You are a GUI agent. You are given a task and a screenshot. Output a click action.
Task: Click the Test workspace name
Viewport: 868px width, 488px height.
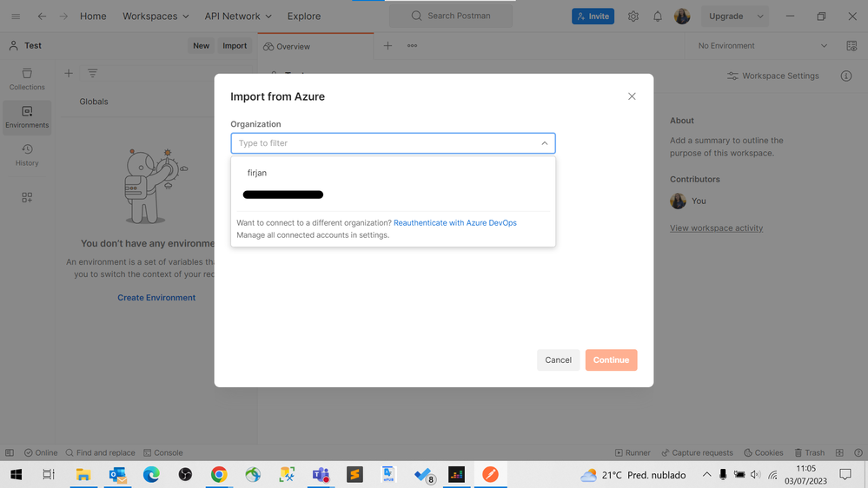coord(33,45)
